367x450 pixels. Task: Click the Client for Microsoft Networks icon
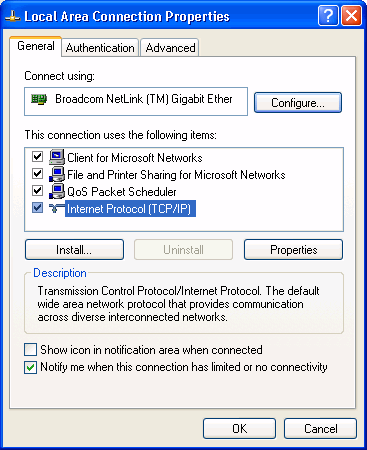click(57, 157)
